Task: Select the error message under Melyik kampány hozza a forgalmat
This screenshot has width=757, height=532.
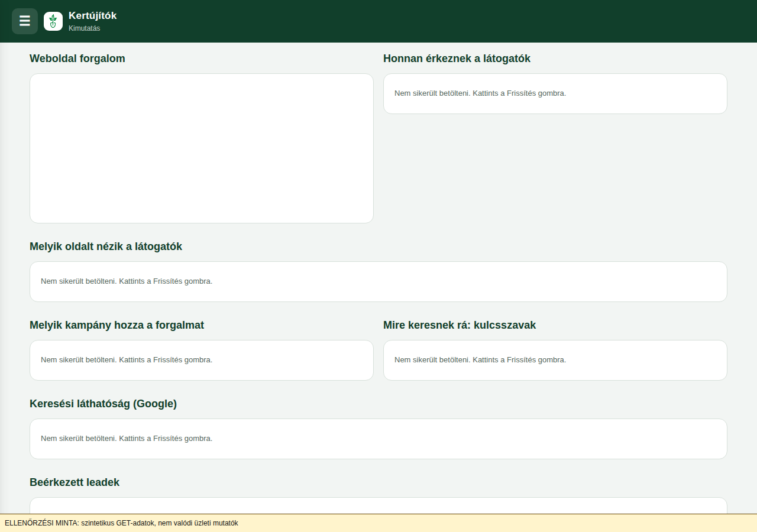Action: point(127,360)
